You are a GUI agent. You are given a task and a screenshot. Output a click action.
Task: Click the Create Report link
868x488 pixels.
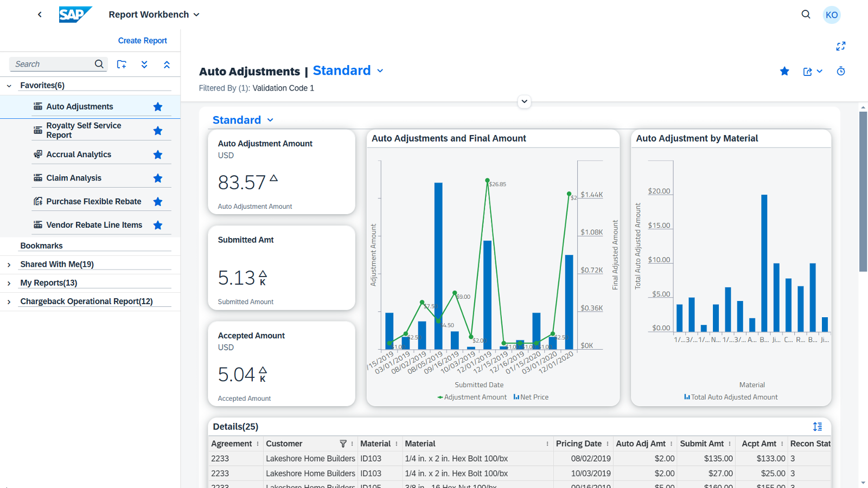[x=142, y=41]
